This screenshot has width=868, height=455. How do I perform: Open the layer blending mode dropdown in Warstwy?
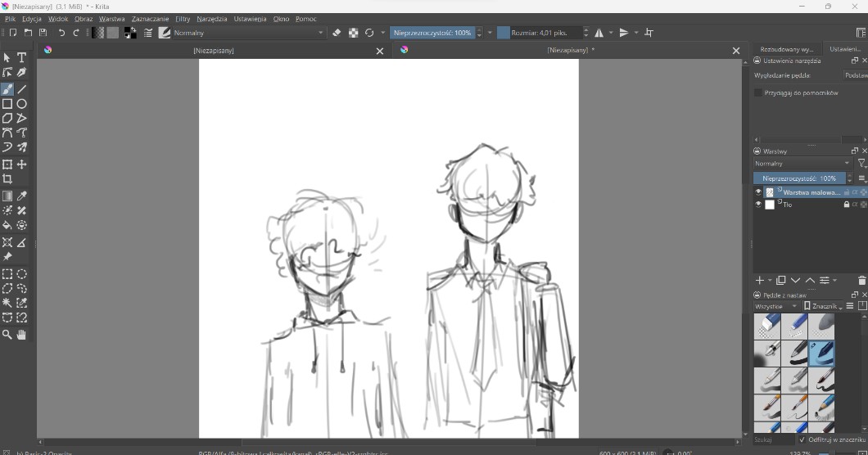tap(802, 164)
